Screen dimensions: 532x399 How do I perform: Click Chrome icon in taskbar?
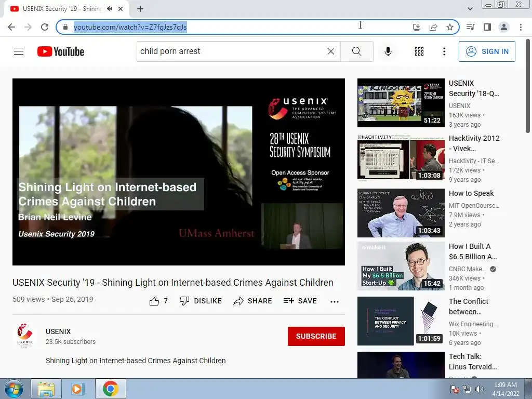click(110, 389)
